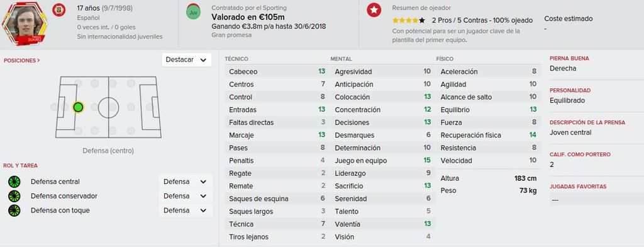This screenshot has height=247, width=644.
Task: Click the red star scout report icon
Action: tap(374, 10)
